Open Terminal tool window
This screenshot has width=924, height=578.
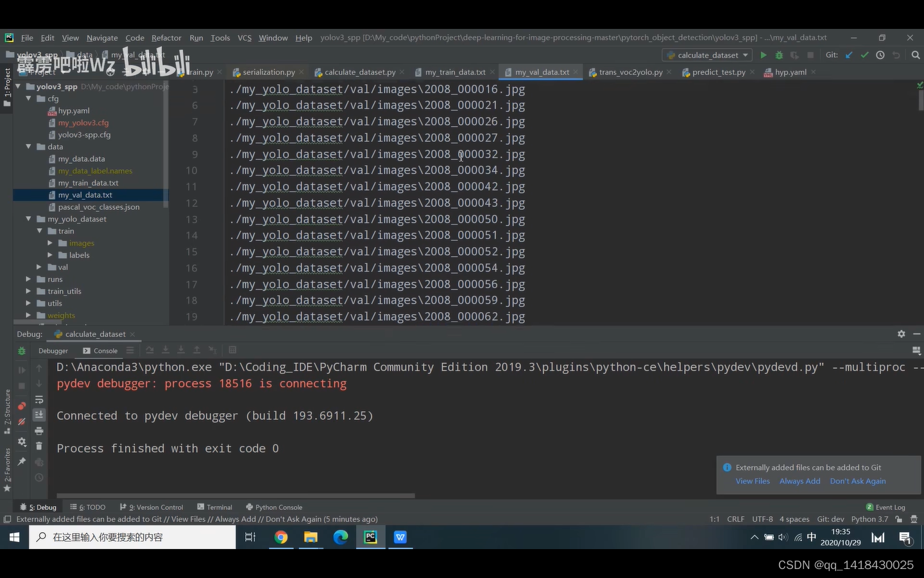215,507
